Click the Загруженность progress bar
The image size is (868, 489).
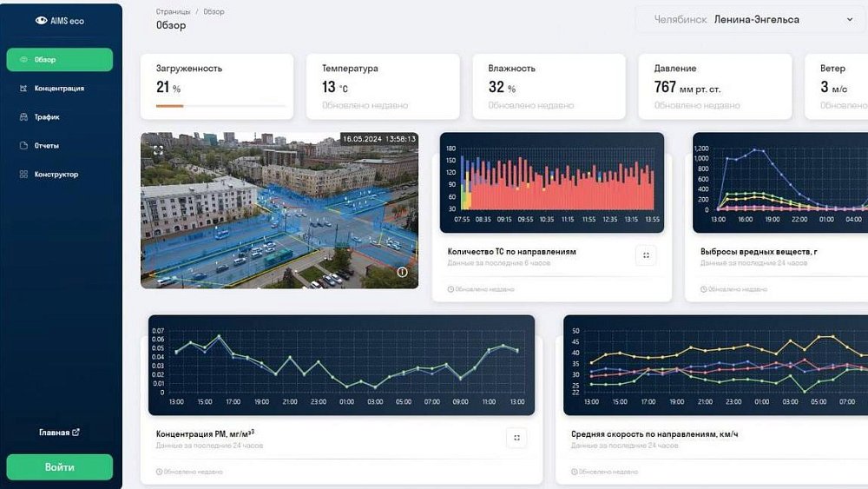click(220, 106)
